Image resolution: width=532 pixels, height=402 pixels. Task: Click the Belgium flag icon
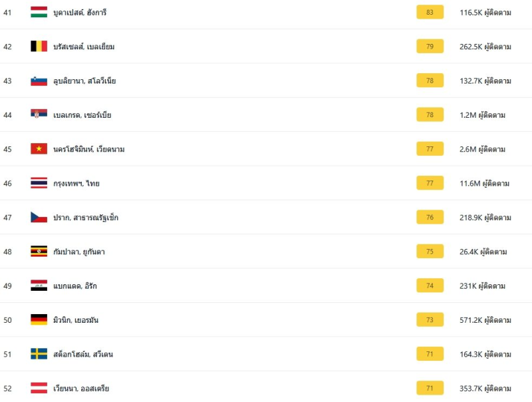tap(39, 47)
